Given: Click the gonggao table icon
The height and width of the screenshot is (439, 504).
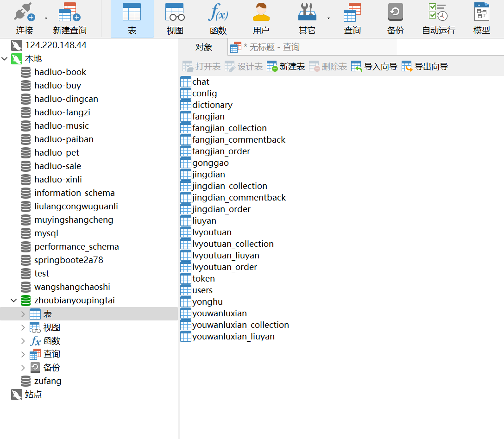Looking at the screenshot, I should 186,163.
